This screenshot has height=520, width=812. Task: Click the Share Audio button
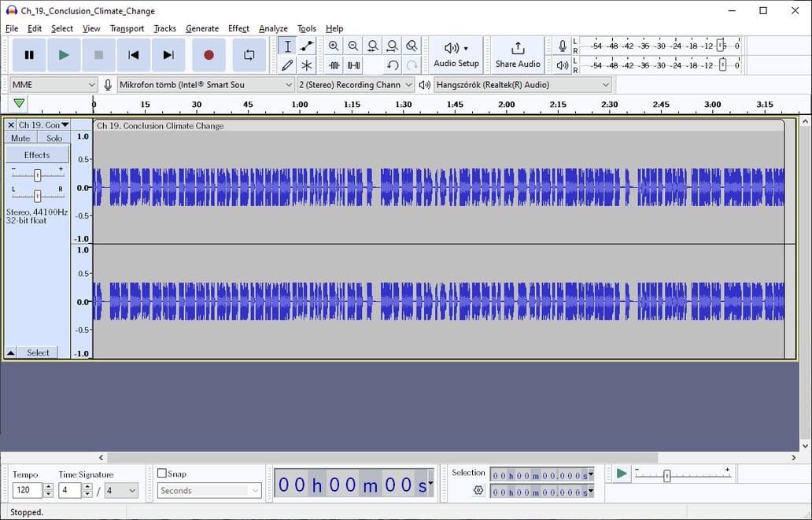517,54
